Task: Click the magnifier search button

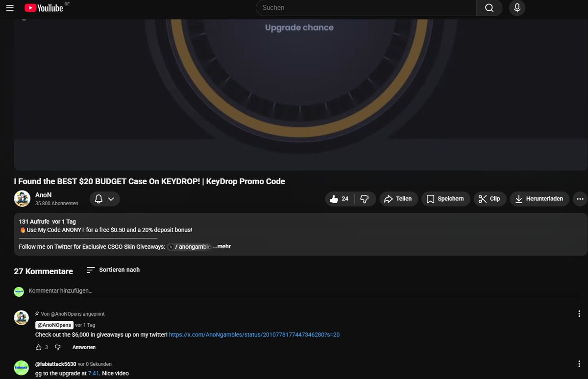Action: point(489,8)
